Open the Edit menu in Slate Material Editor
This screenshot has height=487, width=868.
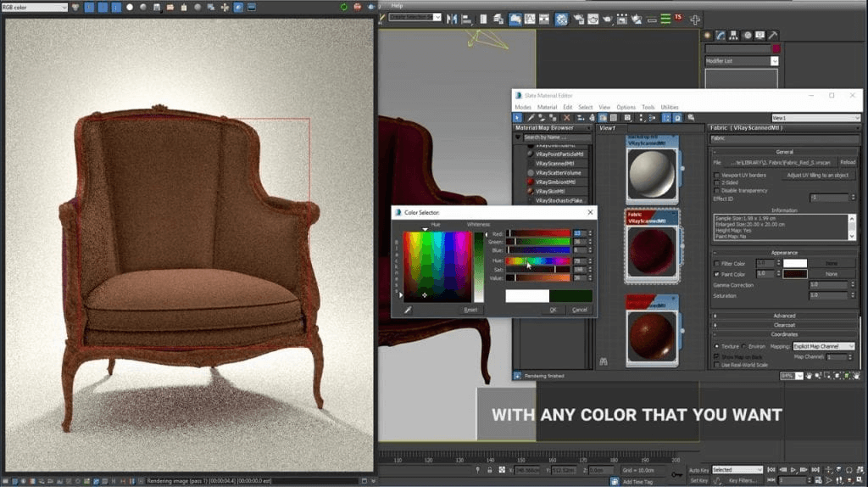(567, 108)
